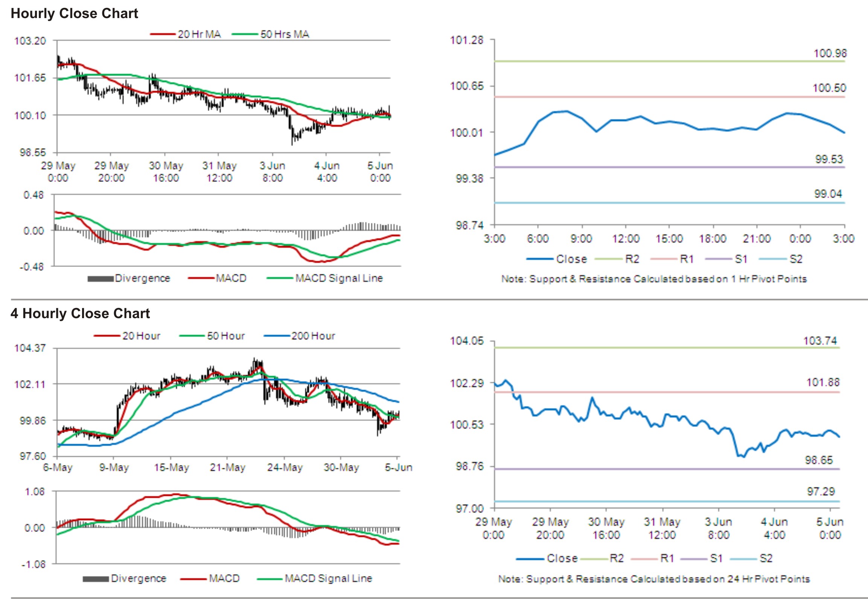Click the 100.53 axis value

(x=467, y=425)
